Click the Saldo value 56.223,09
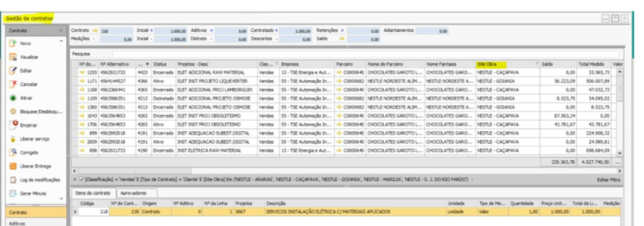The image size is (644, 226). pos(558,81)
